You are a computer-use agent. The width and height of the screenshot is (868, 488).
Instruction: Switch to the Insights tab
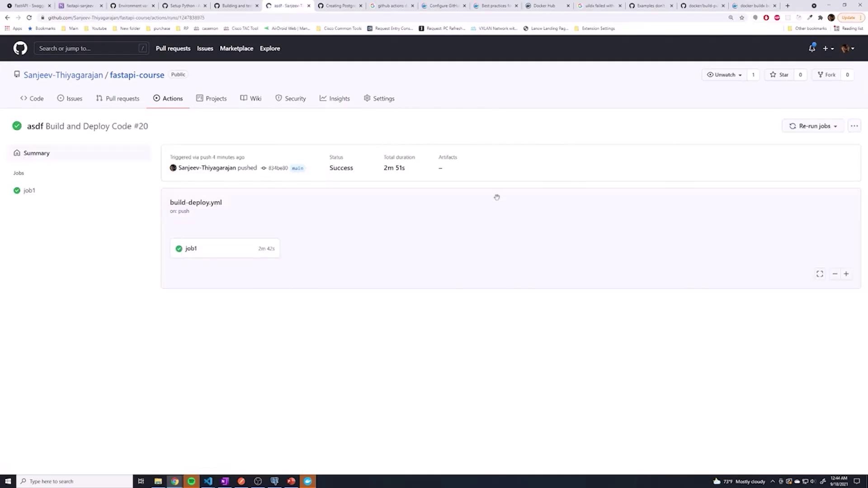pos(335,99)
